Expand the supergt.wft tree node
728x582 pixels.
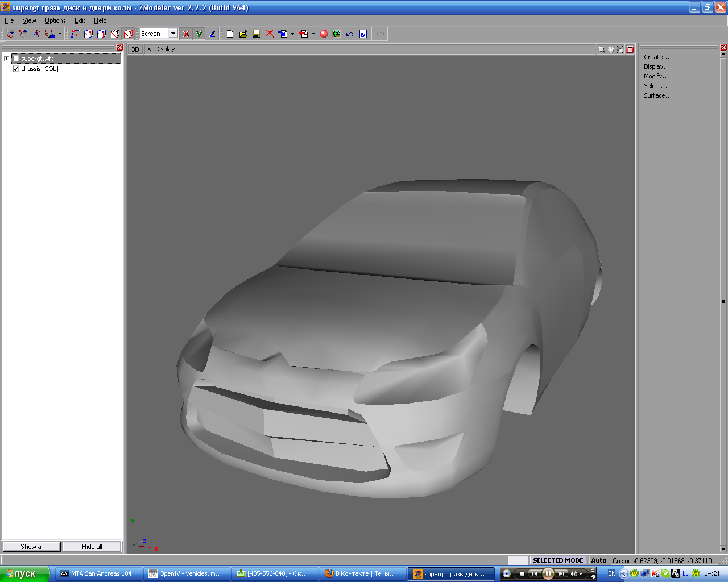[6, 59]
